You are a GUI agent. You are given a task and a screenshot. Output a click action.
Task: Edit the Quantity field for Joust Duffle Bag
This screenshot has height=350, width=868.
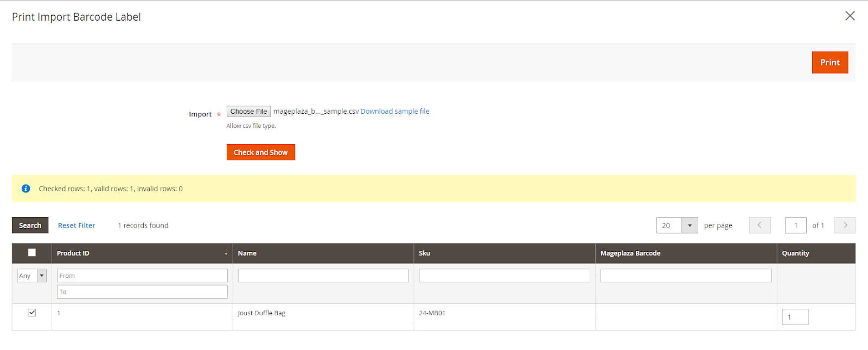point(795,317)
